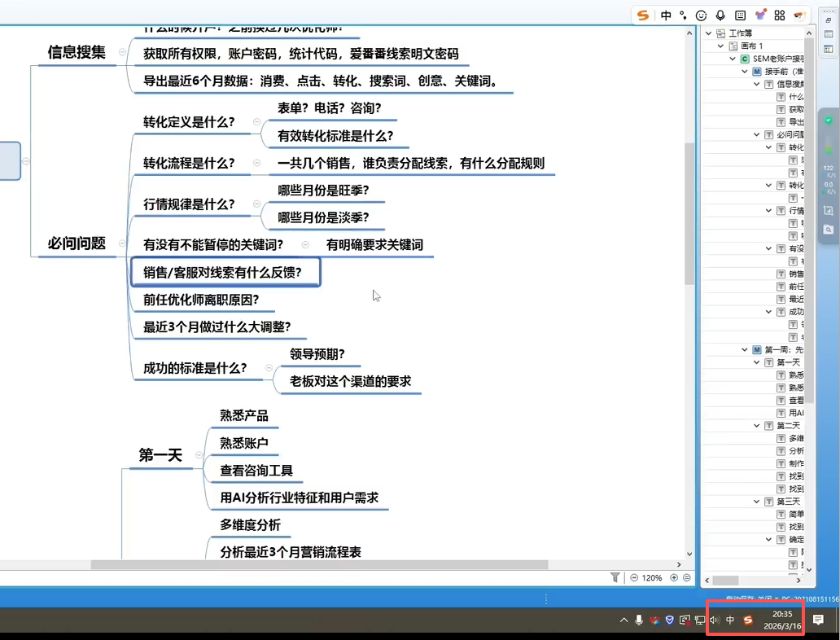Collapse 第一天 node in outline panel
Screen dimensions: 840x640
click(x=756, y=362)
